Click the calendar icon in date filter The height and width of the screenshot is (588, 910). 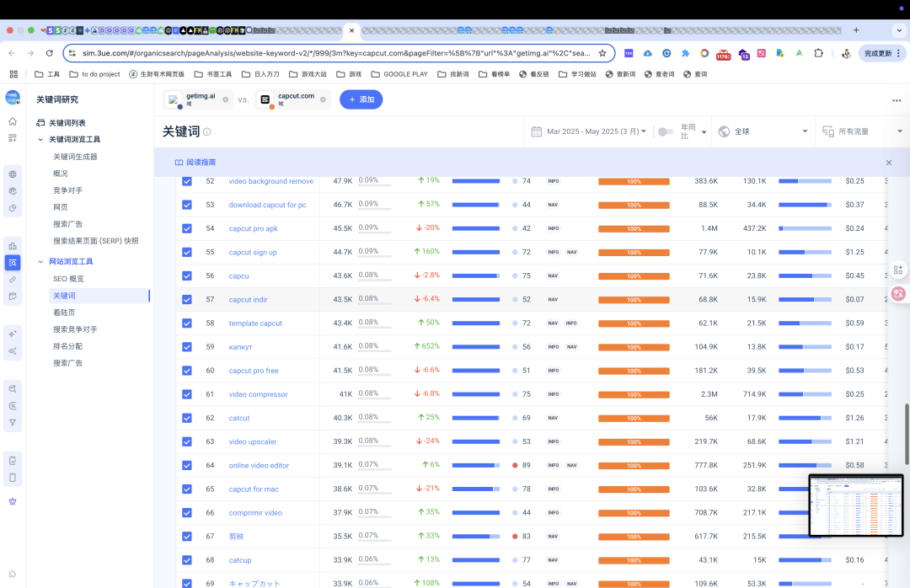coord(536,131)
